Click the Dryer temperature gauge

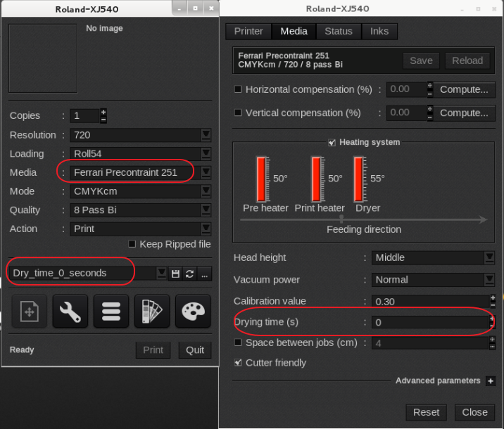coord(359,179)
